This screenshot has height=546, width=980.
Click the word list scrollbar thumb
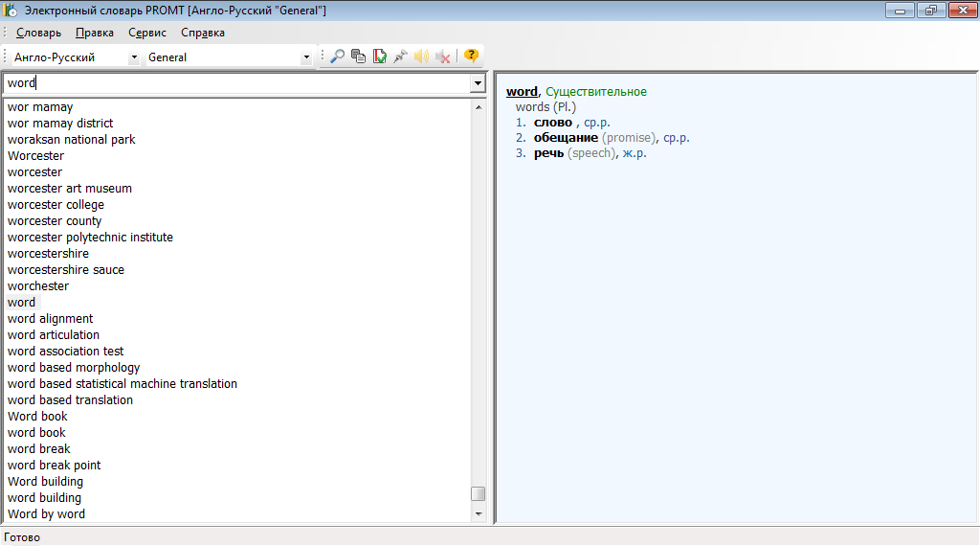click(x=479, y=494)
